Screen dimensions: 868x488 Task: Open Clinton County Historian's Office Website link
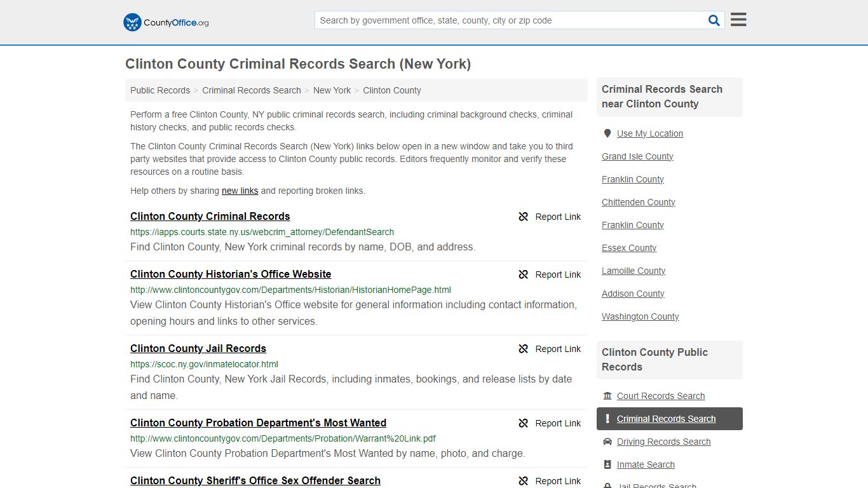point(231,274)
